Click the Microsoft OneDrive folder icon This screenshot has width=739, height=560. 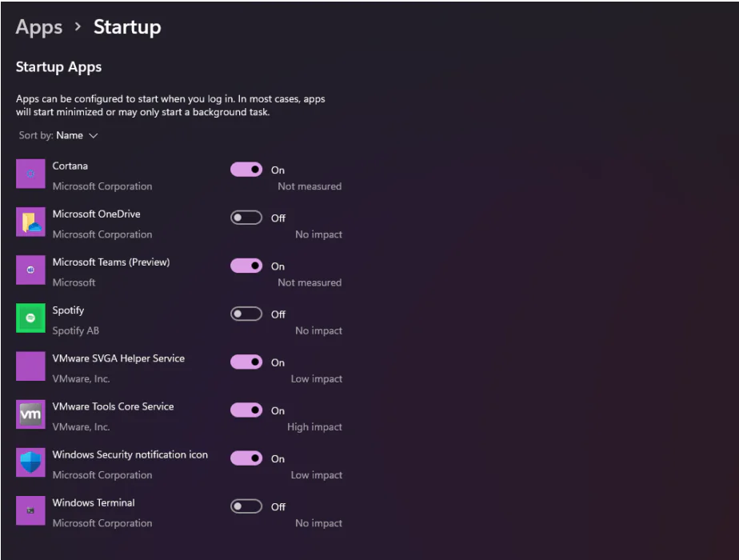(x=30, y=222)
